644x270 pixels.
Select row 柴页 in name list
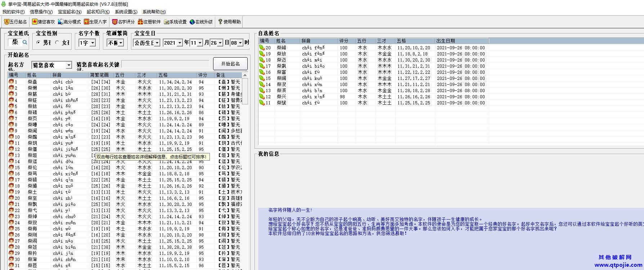click(125, 118)
